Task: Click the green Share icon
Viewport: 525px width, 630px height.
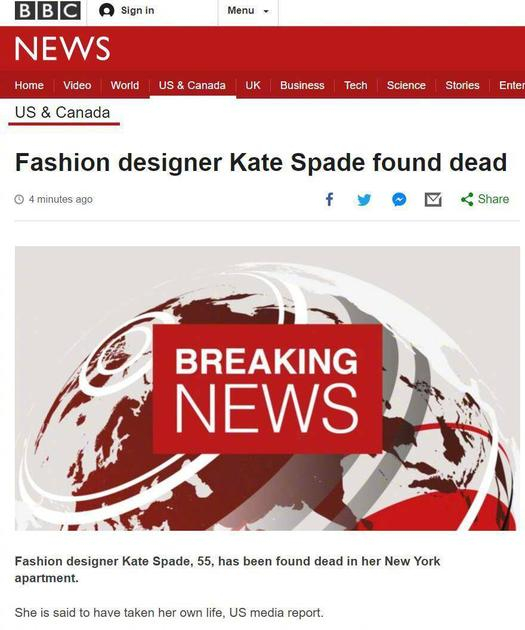Action: coord(467,199)
